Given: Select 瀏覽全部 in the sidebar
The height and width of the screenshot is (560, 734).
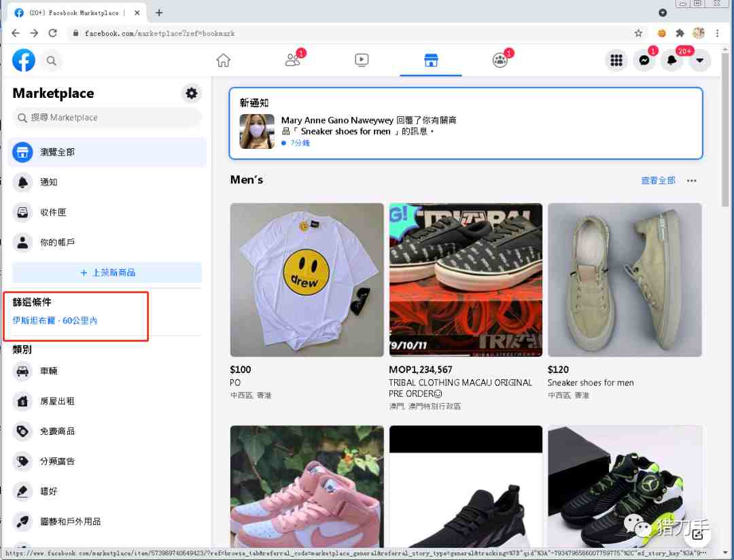Looking at the screenshot, I should point(107,152).
